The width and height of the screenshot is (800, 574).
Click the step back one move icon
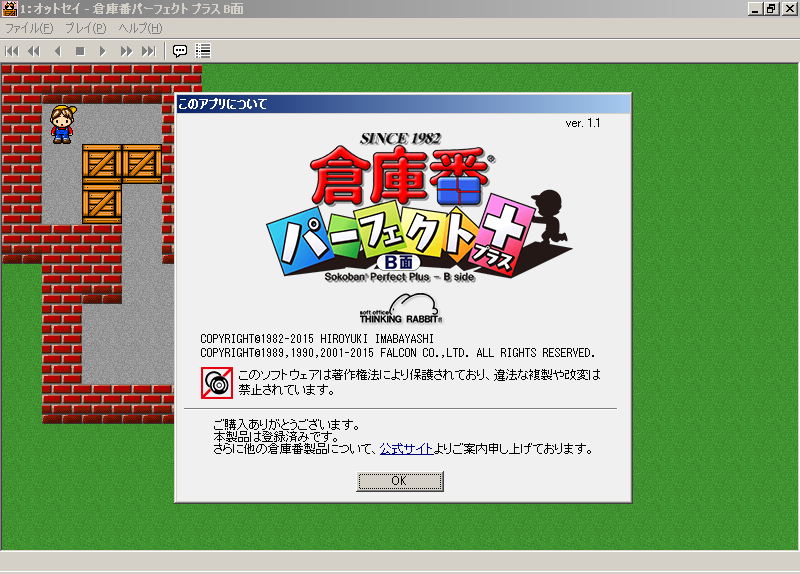[x=56, y=50]
